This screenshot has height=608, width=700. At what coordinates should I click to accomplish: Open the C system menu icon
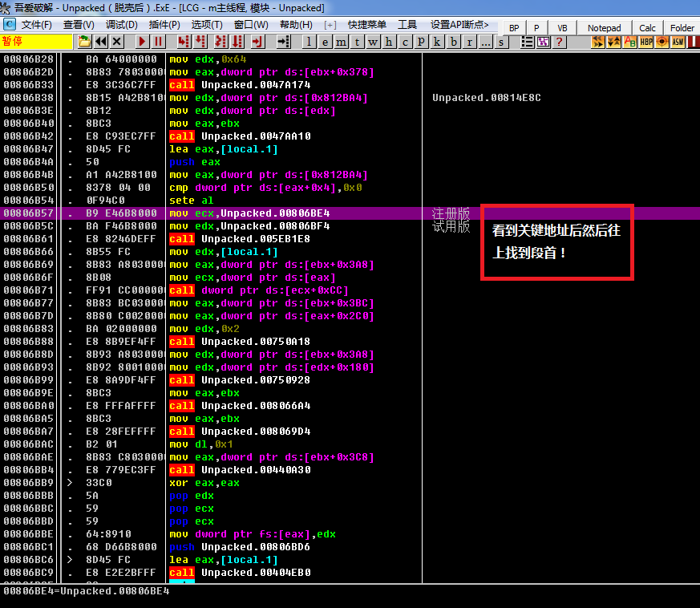[x=9, y=25]
